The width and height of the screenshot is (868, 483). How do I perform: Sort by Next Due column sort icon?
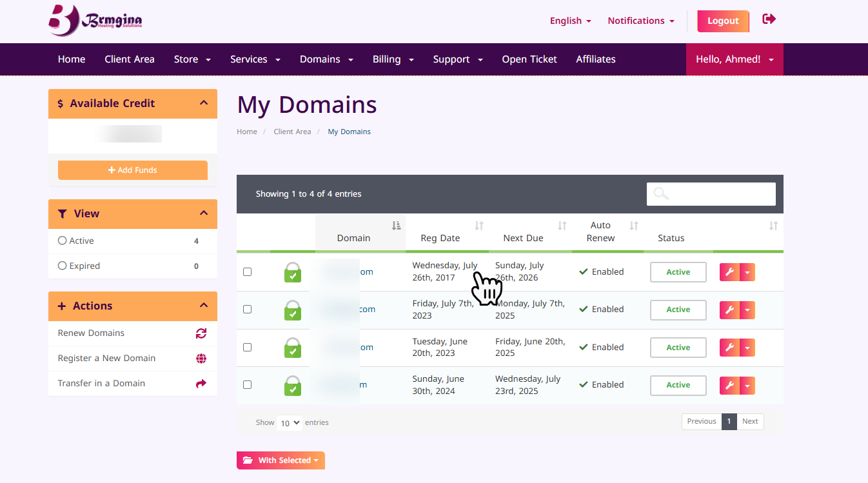(x=562, y=226)
